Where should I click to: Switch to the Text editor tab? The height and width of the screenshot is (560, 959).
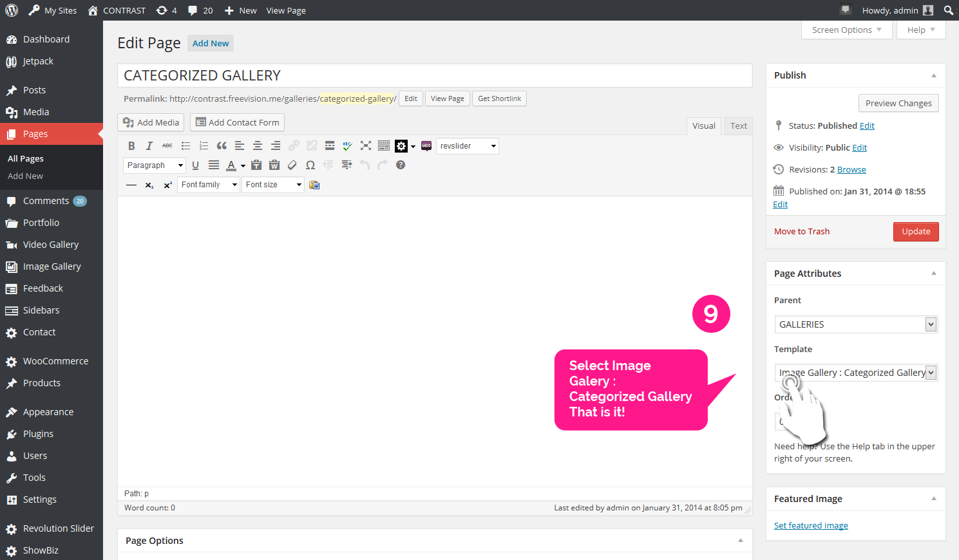click(738, 126)
